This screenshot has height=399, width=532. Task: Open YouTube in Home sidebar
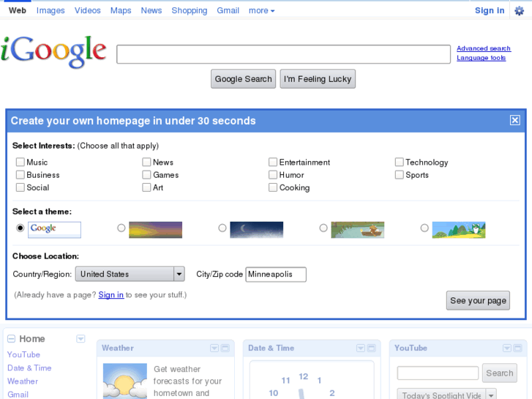click(x=23, y=354)
